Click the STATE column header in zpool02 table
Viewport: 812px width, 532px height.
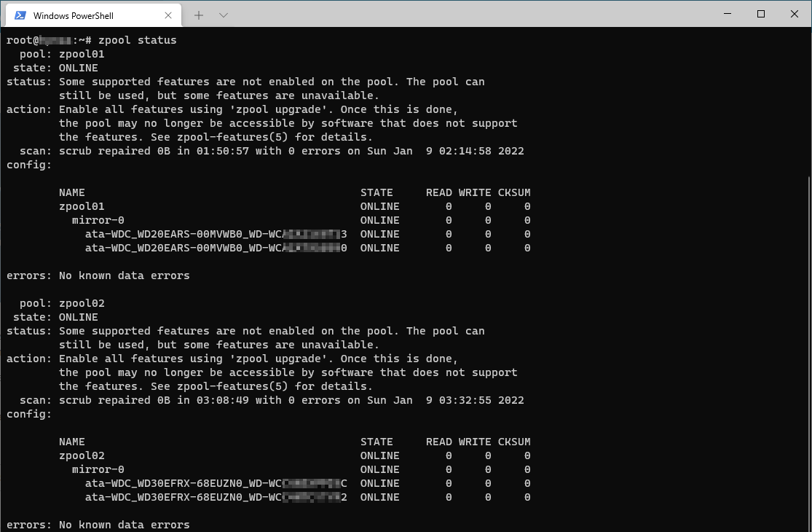click(x=377, y=442)
